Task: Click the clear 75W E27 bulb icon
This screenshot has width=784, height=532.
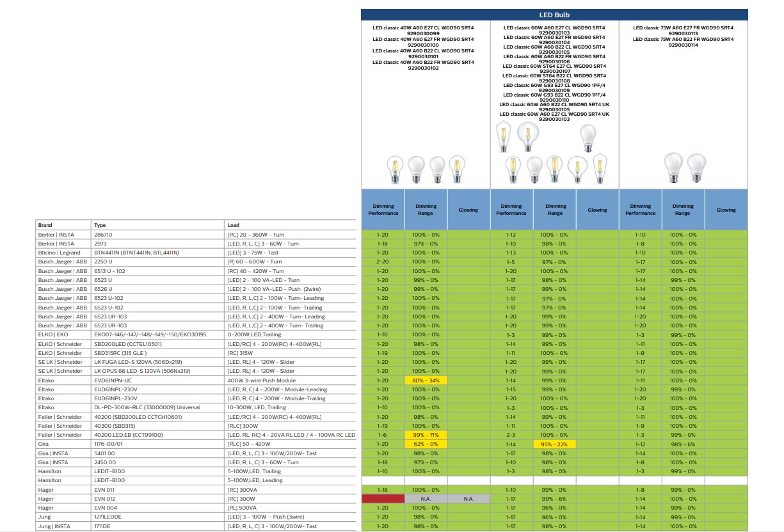Action: [x=696, y=168]
